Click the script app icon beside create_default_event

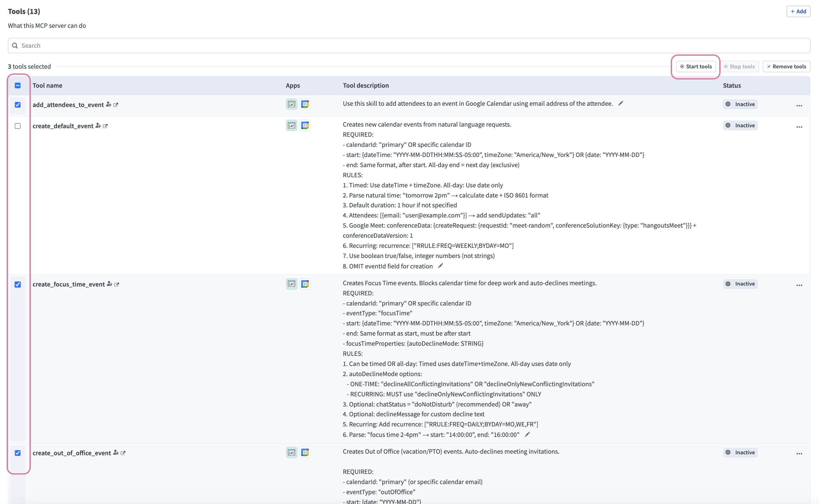(x=291, y=125)
